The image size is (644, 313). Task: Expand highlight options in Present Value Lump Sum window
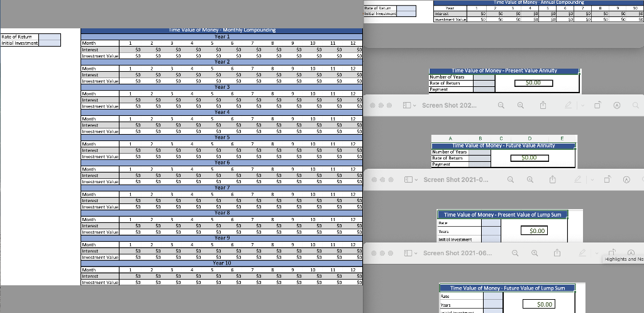point(592,180)
